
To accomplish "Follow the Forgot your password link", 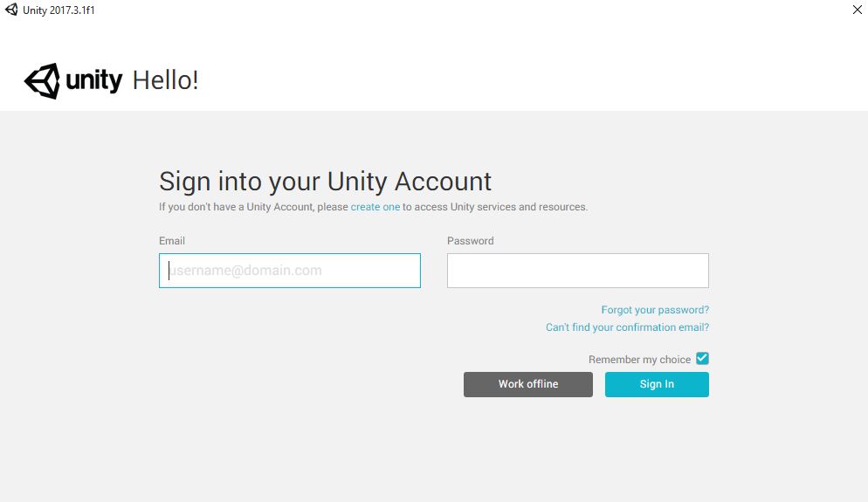I will tap(655, 310).
